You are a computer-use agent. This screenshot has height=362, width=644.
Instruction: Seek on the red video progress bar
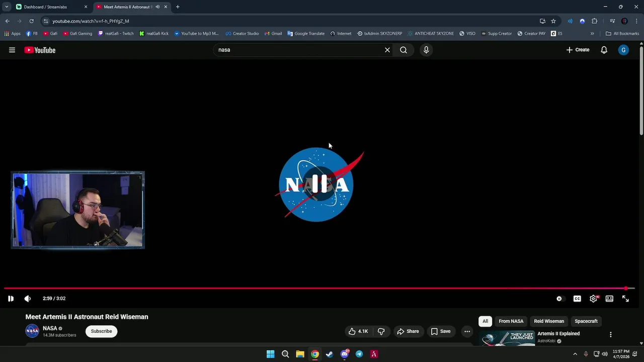[x=319, y=289]
